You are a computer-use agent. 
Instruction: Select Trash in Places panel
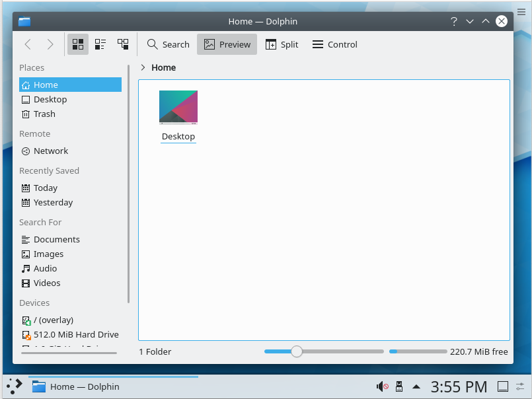pos(44,114)
